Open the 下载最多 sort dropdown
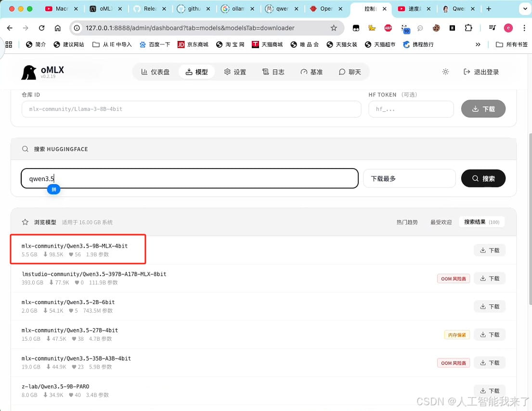 (x=409, y=178)
